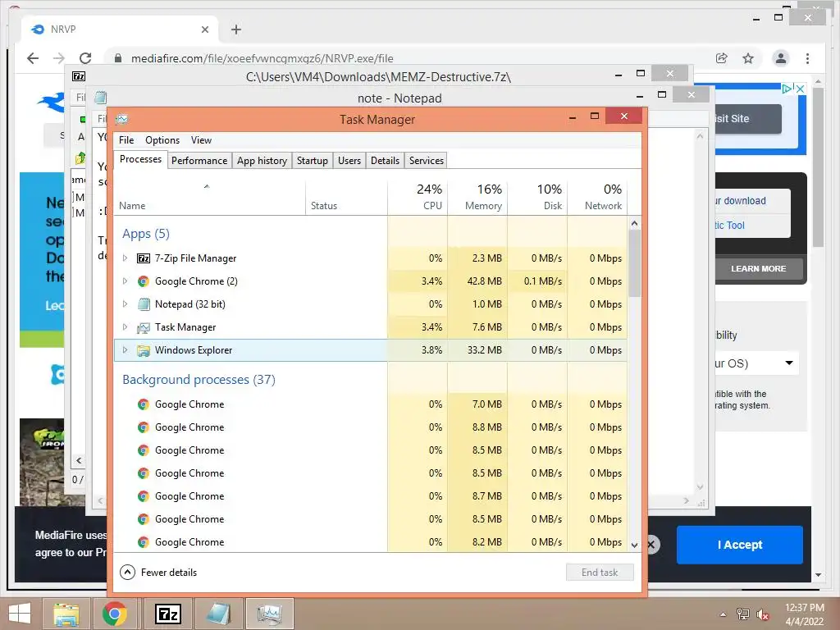Sort by Network column header
Image resolution: width=840 pixels, height=630 pixels.
tap(597, 199)
